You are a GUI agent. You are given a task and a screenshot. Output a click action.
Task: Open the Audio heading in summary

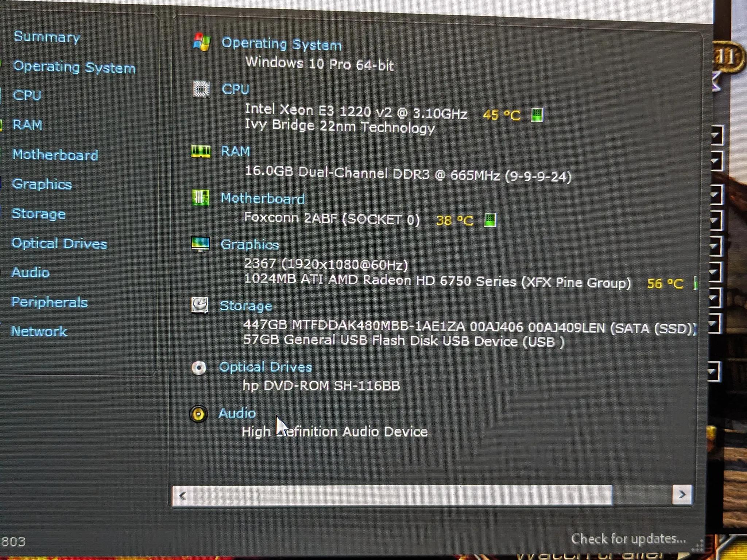(237, 413)
